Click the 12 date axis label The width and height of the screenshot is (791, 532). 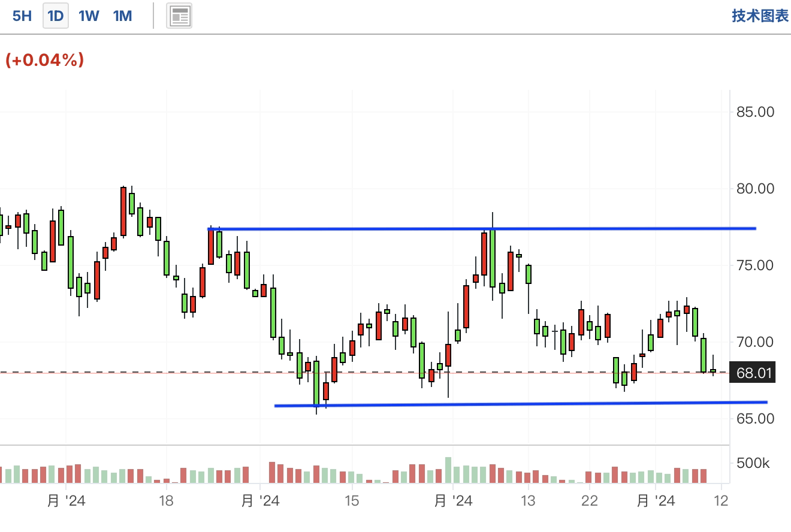[x=721, y=500]
